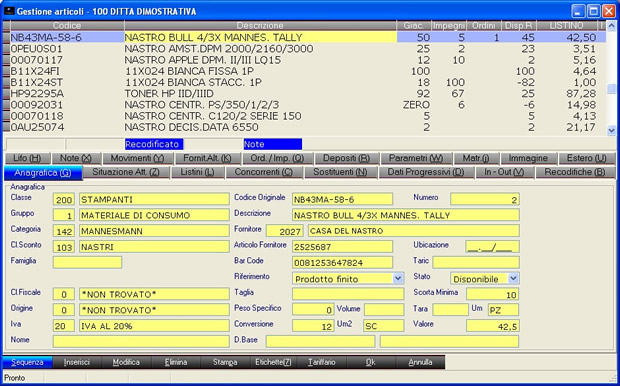The image size is (620, 386).
Task: Click the blue Note indicator label
Action: click(x=273, y=144)
